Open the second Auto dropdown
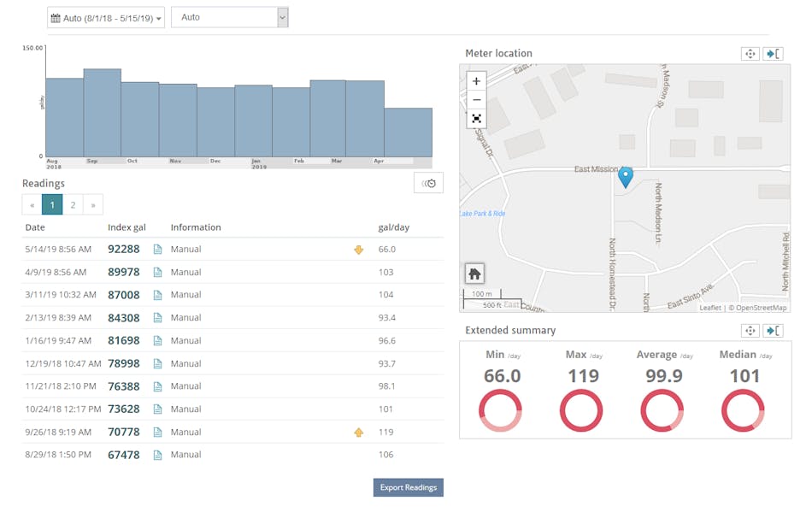Screen dimensions: 812x518 click(x=231, y=16)
